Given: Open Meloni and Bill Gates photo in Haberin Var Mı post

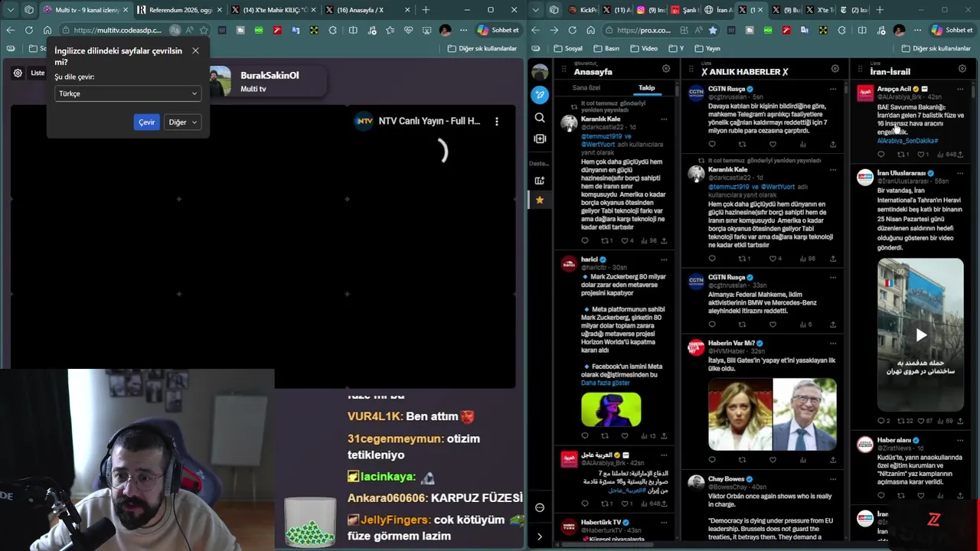Looking at the screenshot, I should [773, 414].
